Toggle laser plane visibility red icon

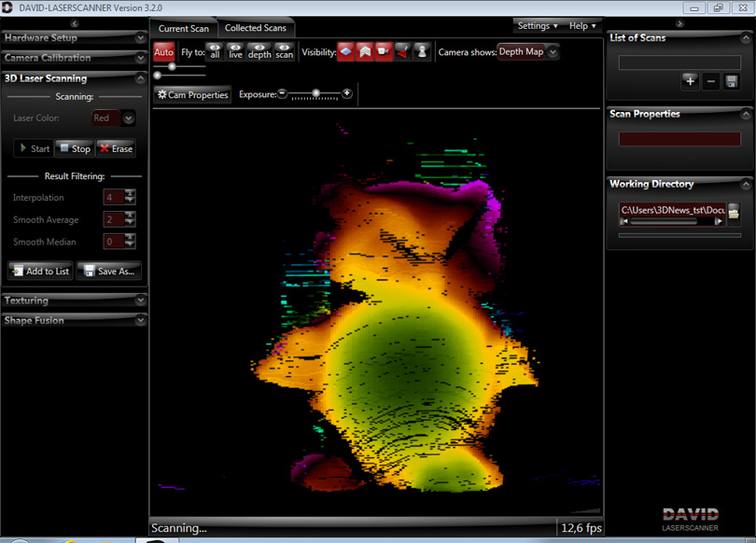click(402, 51)
